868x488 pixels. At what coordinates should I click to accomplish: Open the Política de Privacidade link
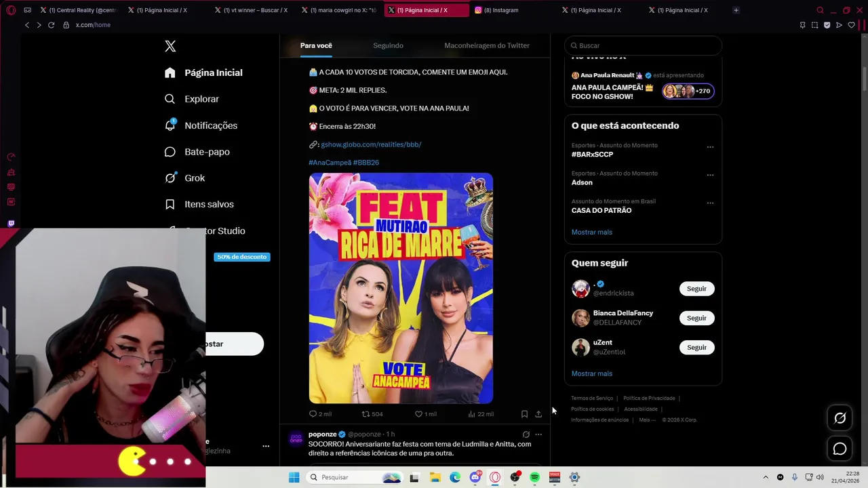coord(649,399)
